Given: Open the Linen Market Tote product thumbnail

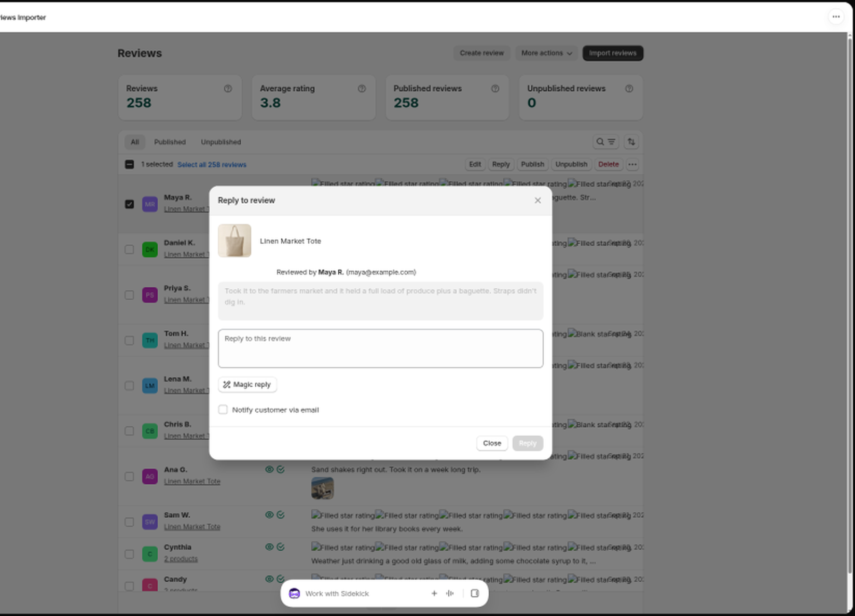Looking at the screenshot, I should point(235,241).
